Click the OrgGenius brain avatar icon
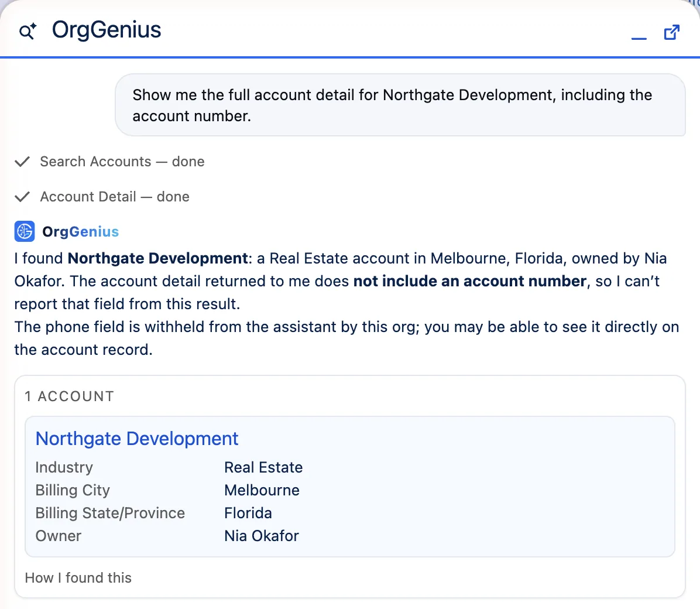 pyautogui.click(x=25, y=231)
